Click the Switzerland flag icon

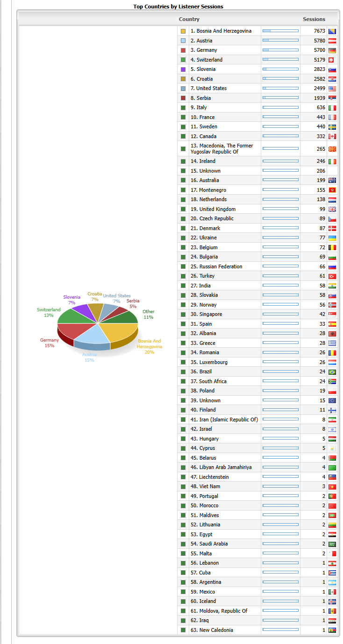pos(332,60)
